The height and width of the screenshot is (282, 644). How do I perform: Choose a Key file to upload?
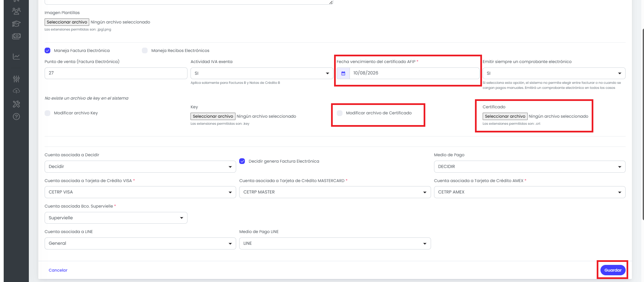pos(213,116)
